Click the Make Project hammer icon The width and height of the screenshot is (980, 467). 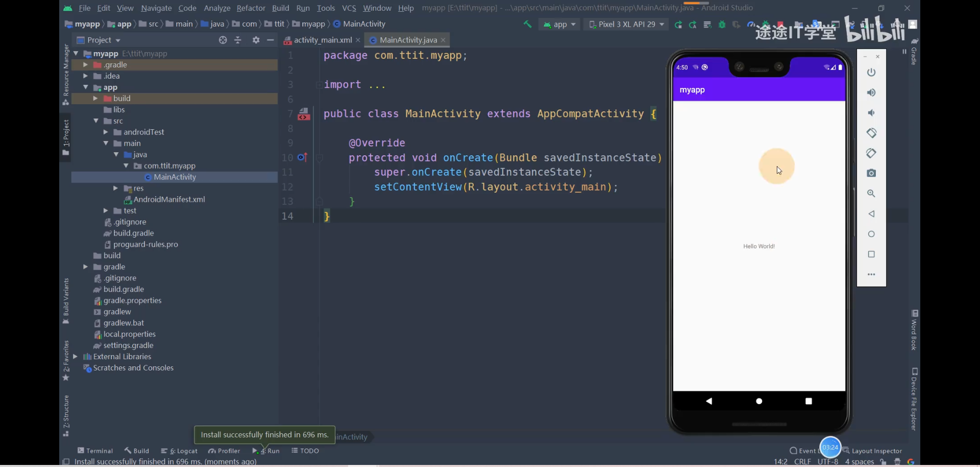[527, 24]
